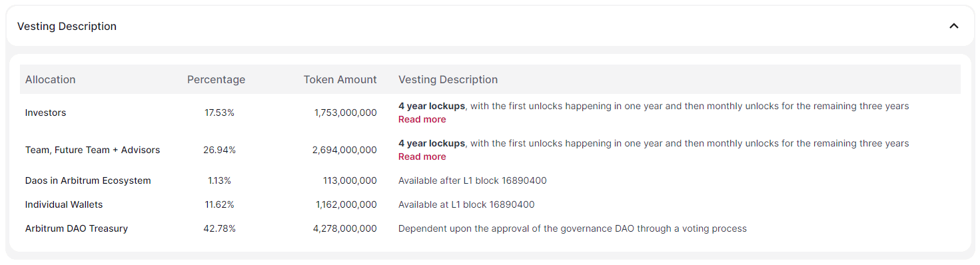This screenshot has height=265, width=980.
Task: Select the Token Amount column header
Action: [340, 79]
